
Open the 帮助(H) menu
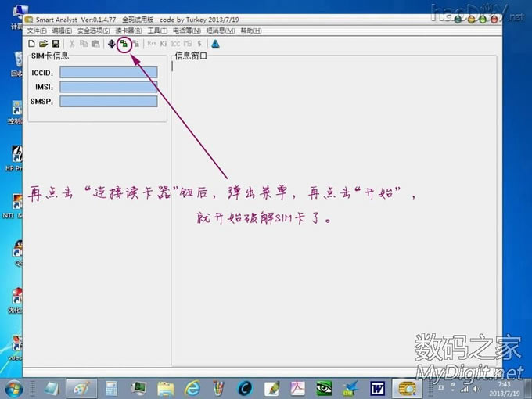(247, 31)
